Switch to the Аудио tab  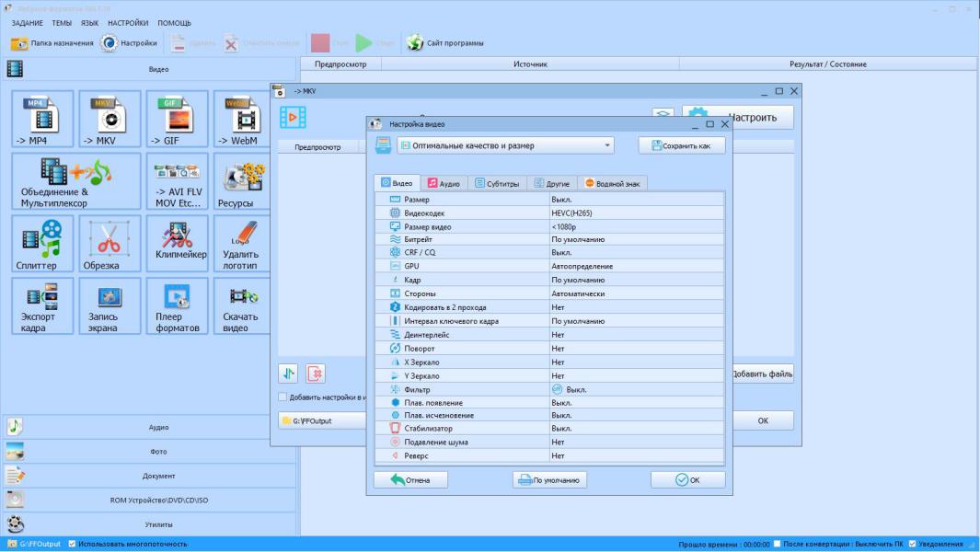click(444, 183)
